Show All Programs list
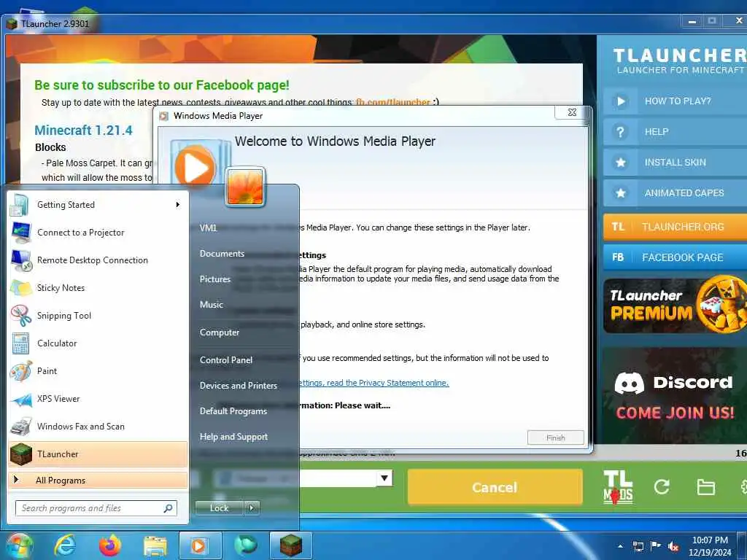The width and height of the screenshot is (747, 560). coord(98,480)
